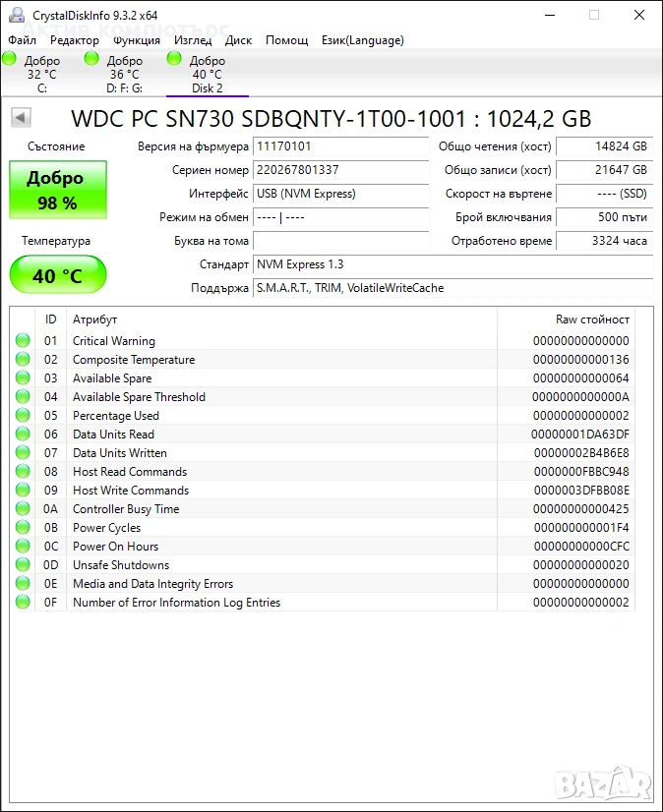This screenshot has width=663, height=812.
Task: Click the power on hours 3324 часа
Action: (x=604, y=241)
